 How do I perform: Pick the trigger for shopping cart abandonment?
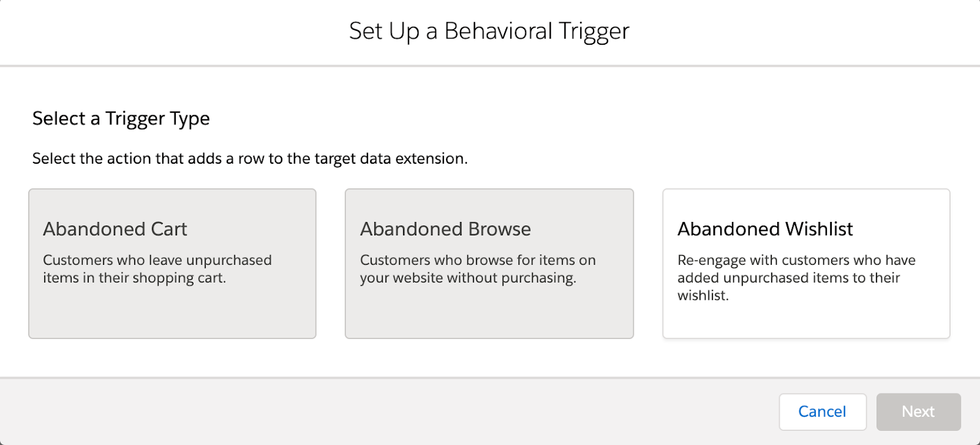172,264
